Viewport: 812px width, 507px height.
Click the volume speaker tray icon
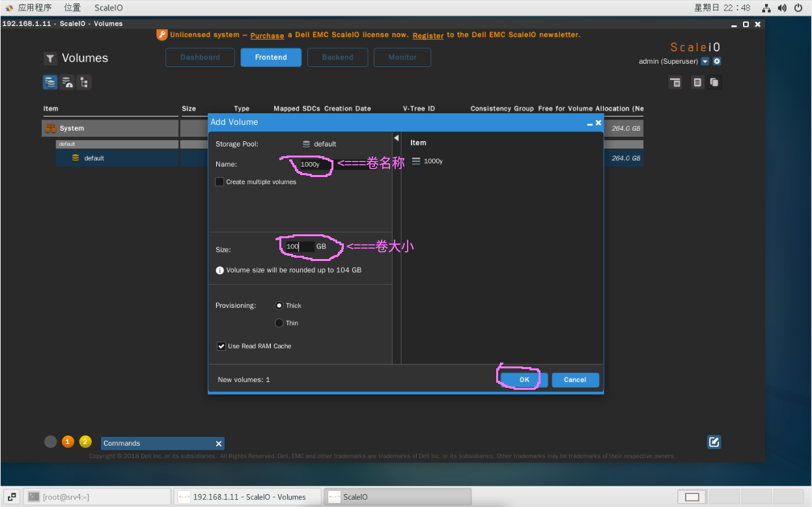point(781,8)
